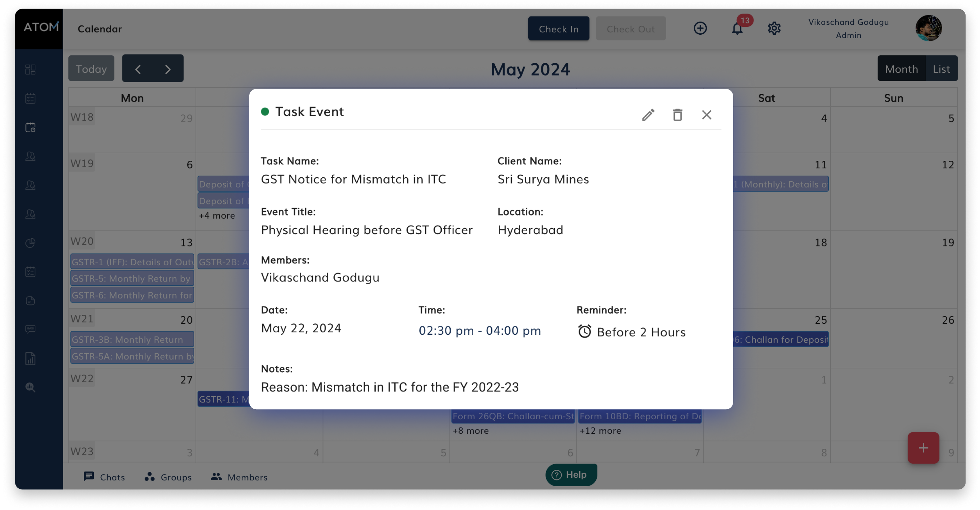Click member name Vikaschand Godugu in dialog

click(x=320, y=277)
